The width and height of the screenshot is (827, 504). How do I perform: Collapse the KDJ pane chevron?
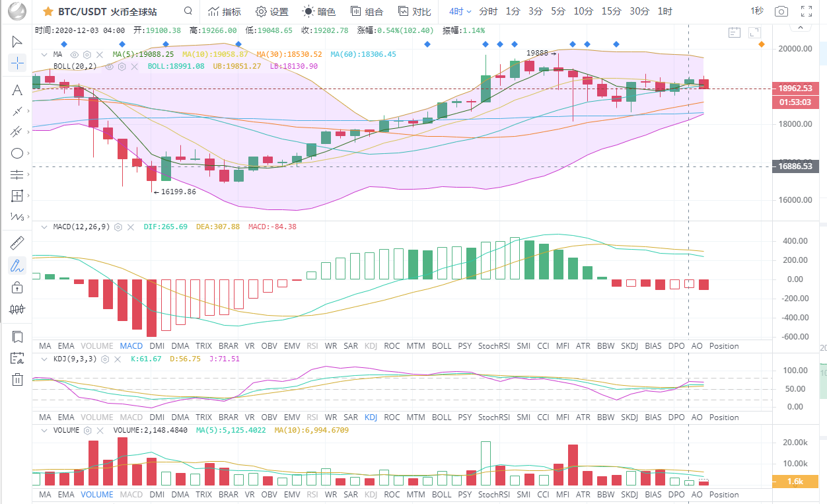pos(44,359)
